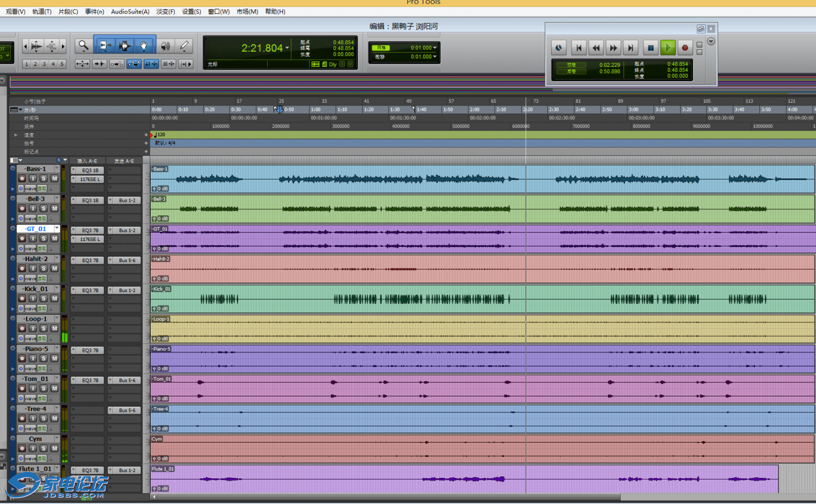Open the 帮助(H) help menu
The width and height of the screenshot is (816, 504).
pyautogui.click(x=275, y=11)
